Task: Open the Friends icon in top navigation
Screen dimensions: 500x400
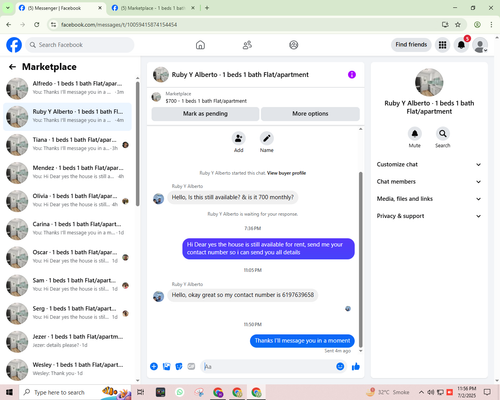Action: coord(247,45)
